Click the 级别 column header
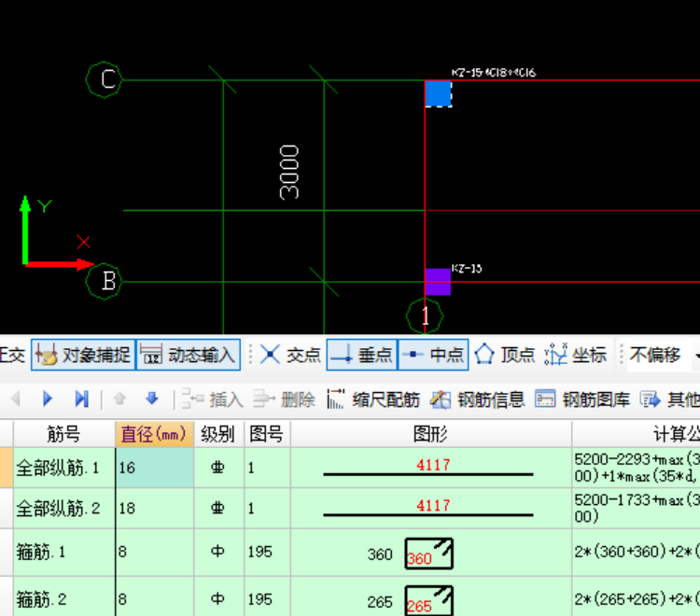 pyautogui.click(x=218, y=433)
